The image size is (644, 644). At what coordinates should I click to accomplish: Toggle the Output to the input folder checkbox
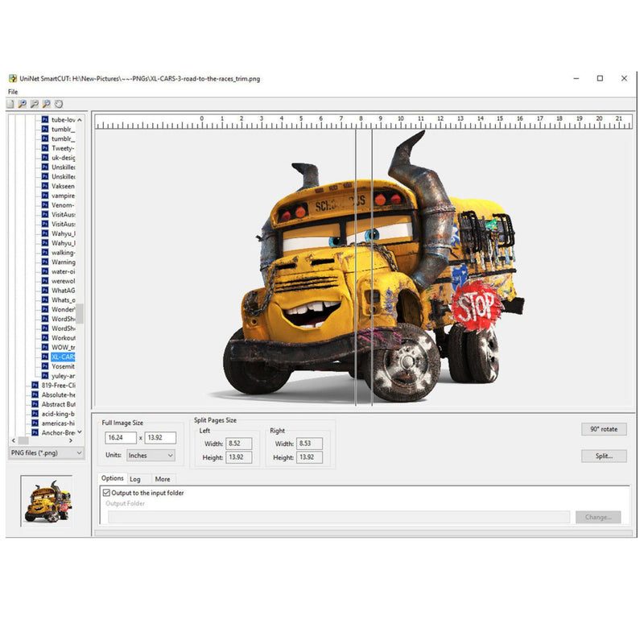pos(105,491)
